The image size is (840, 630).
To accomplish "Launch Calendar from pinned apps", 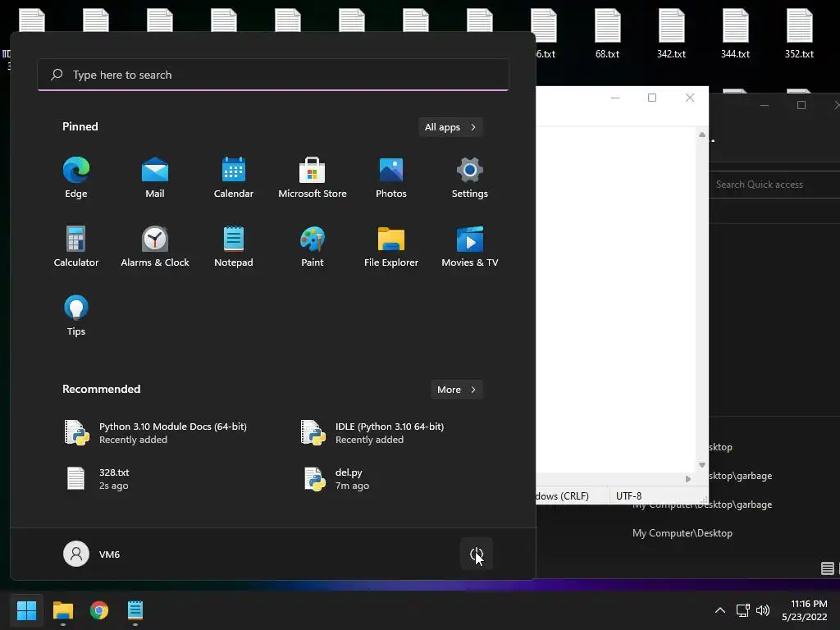I will pyautogui.click(x=234, y=177).
